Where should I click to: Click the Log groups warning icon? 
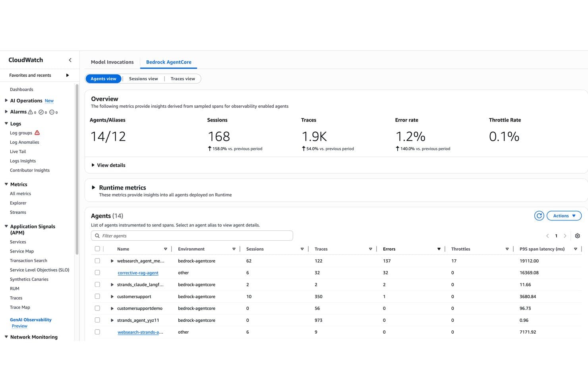coord(37,133)
